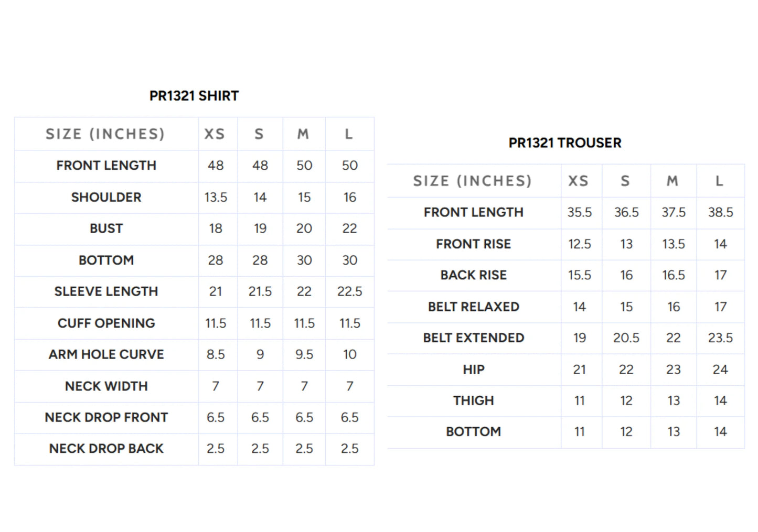
Task: Click the PR1321 TROUSER table title
Action: 565,143
